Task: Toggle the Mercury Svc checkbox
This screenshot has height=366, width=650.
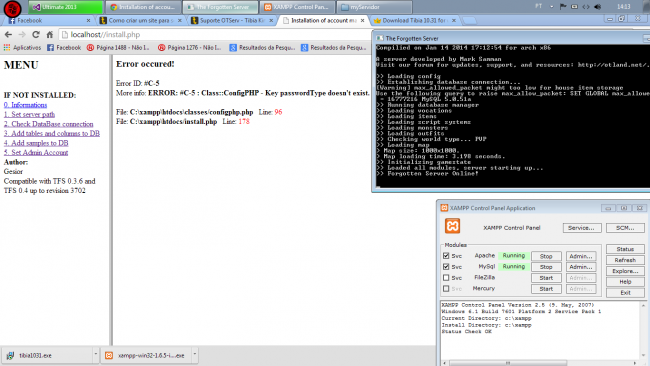Action: click(446, 288)
